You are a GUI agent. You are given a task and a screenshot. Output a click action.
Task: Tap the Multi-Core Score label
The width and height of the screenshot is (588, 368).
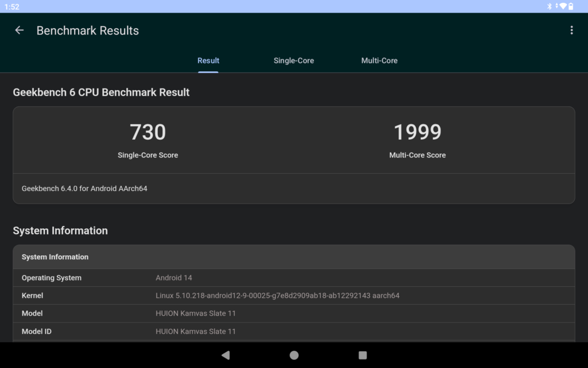click(417, 155)
